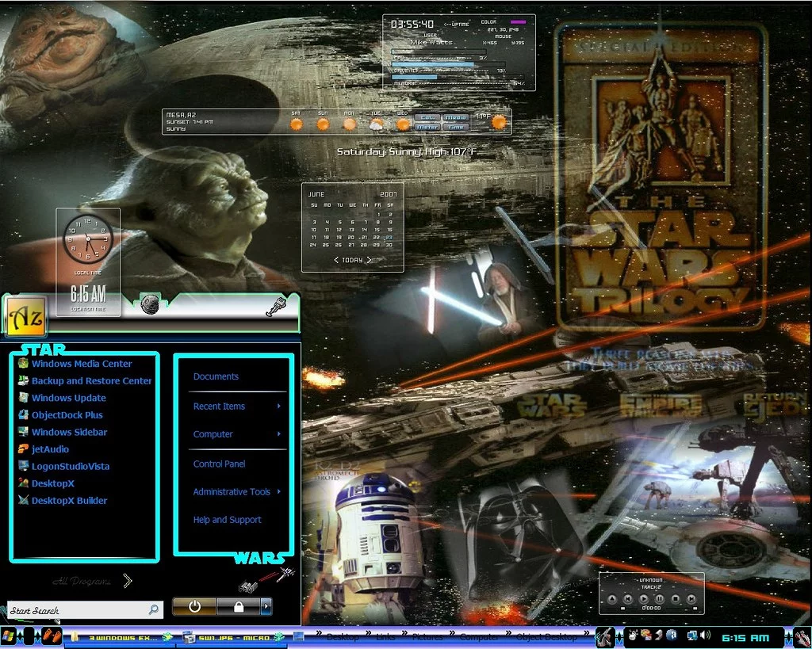Open Windows Media Center from Start menu
Image resolution: width=812 pixels, height=649 pixels.
(x=81, y=364)
